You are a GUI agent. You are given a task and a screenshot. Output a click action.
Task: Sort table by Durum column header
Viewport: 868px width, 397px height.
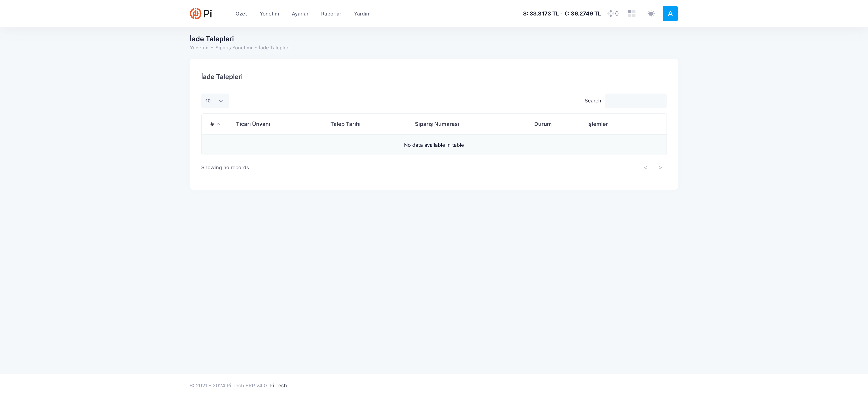pos(542,124)
